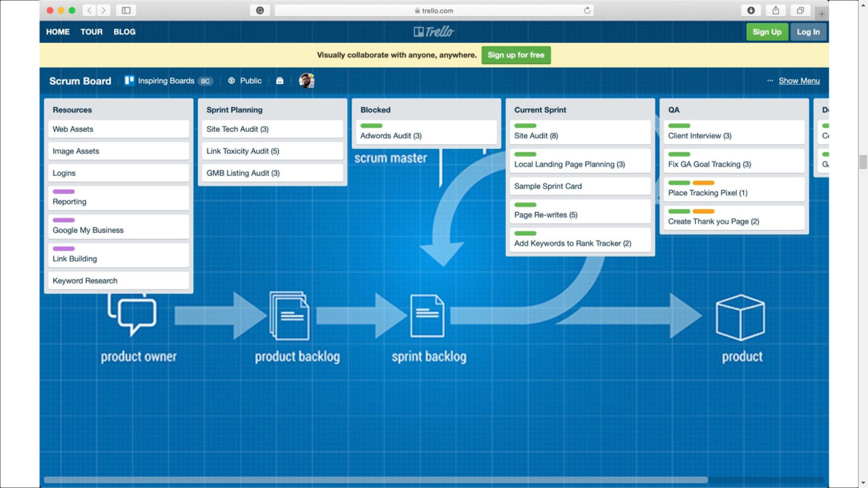Image resolution: width=868 pixels, height=488 pixels.
Task: Show all tabs overview icon
Action: pyautogui.click(x=800, y=10)
